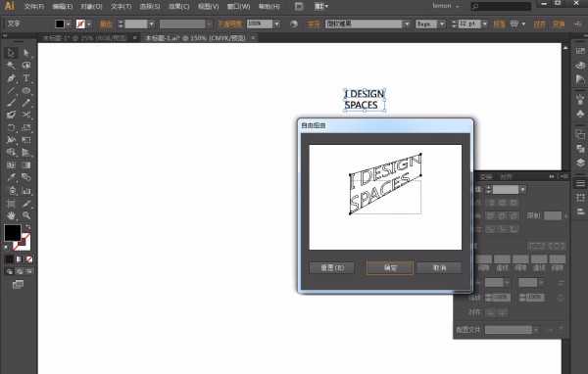
Task: Set paint to Gradient mode below swatches
Action: tap(20, 258)
